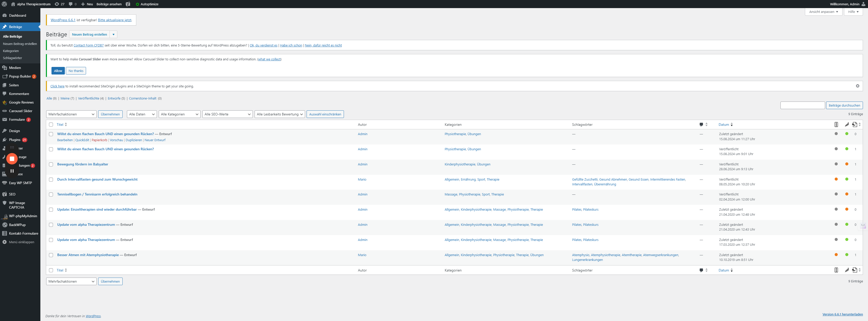Click into the posts search field
This screenshot has height=321, width=868.
(802, 106)
